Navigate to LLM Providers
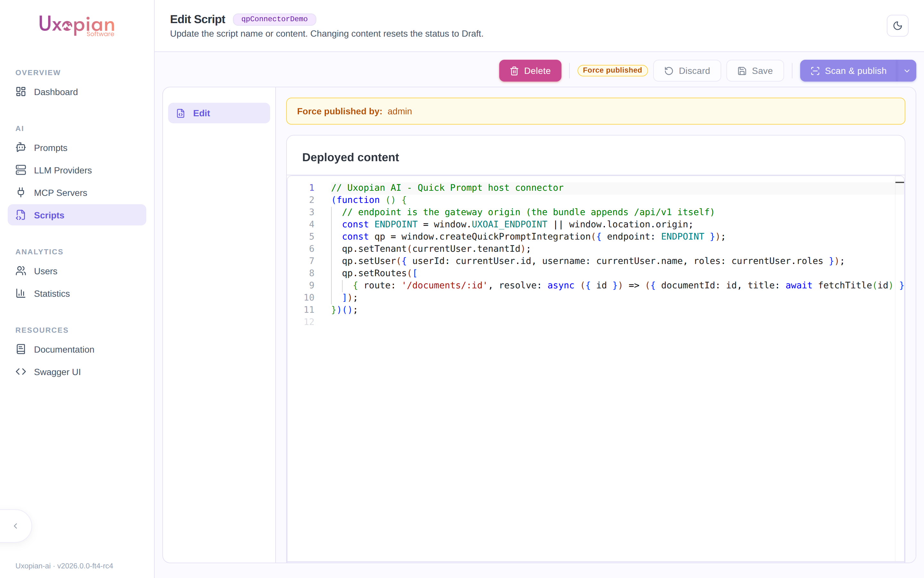 pyautogui.click(x=77, y=170)
